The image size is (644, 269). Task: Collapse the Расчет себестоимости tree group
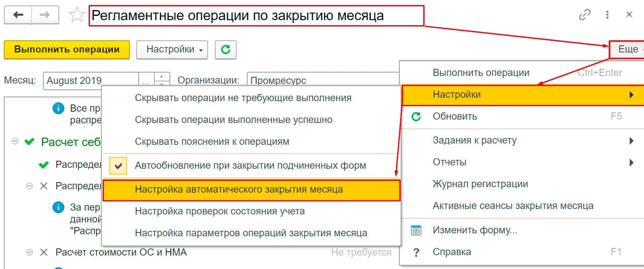click(16, 142)
